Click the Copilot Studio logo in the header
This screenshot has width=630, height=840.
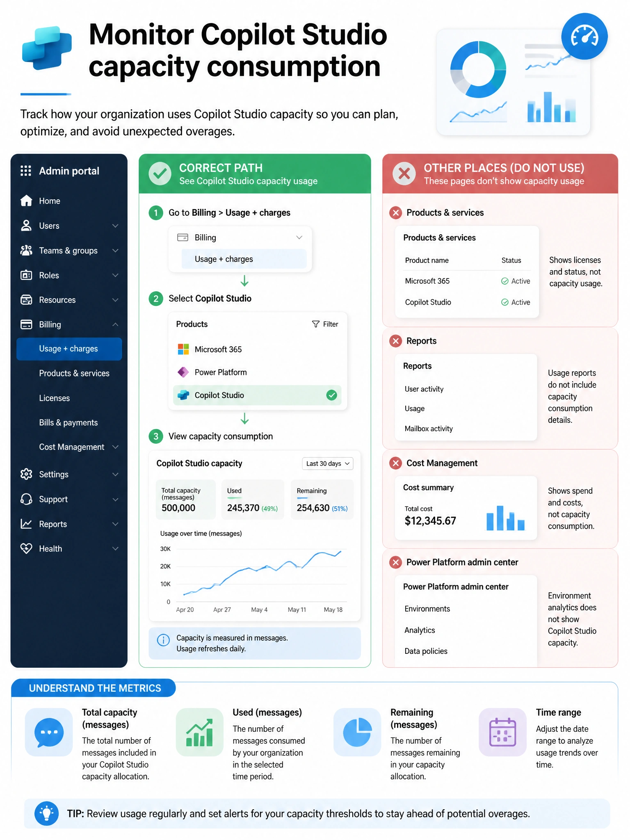point(47,48)
